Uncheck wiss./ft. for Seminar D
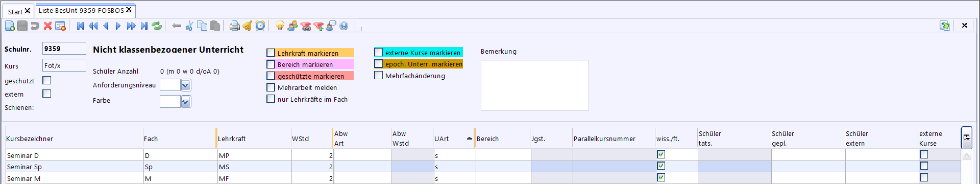Screen dimensions: 980x184 coord(661,154)
